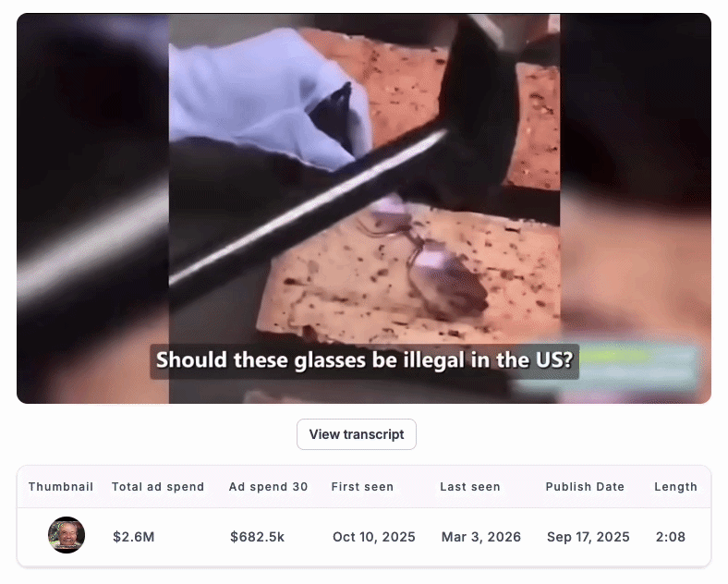Click the First seen column header

tap(362, 486)
